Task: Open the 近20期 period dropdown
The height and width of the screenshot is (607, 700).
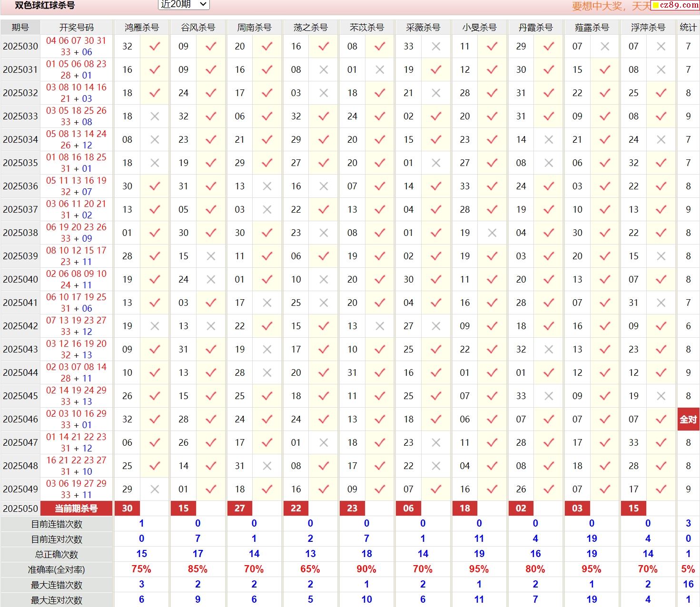Action: point(184,5)
